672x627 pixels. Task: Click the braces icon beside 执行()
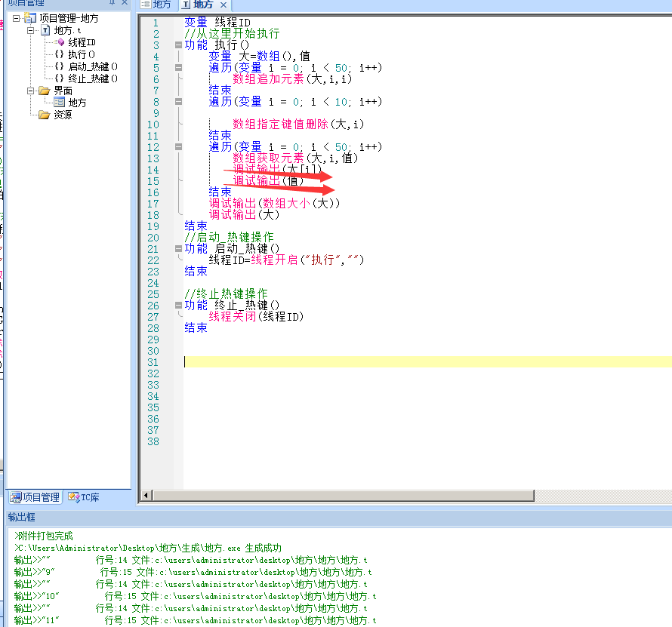pos(60,54)
